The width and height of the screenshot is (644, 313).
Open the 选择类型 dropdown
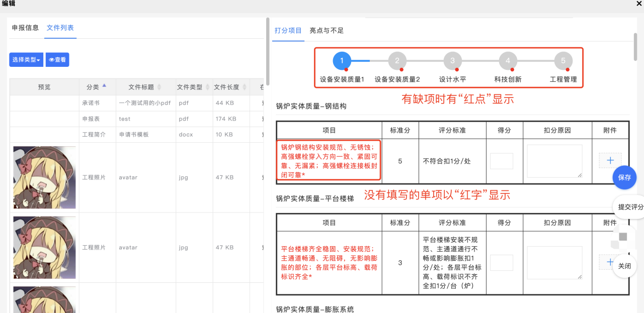[26, 60]
